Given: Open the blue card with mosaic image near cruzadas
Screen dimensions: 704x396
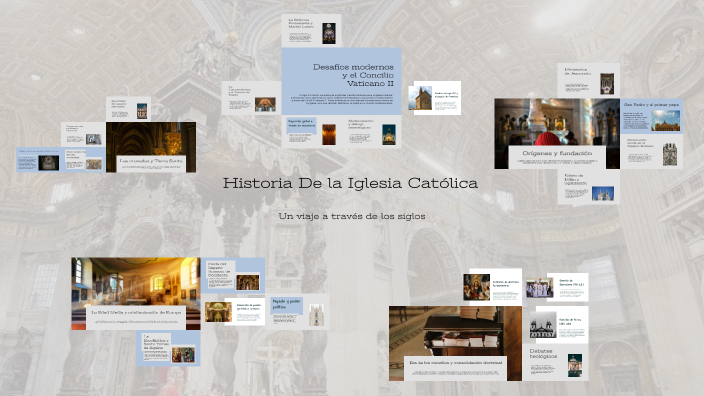Looking at the screenshot, I should [84, 160].
